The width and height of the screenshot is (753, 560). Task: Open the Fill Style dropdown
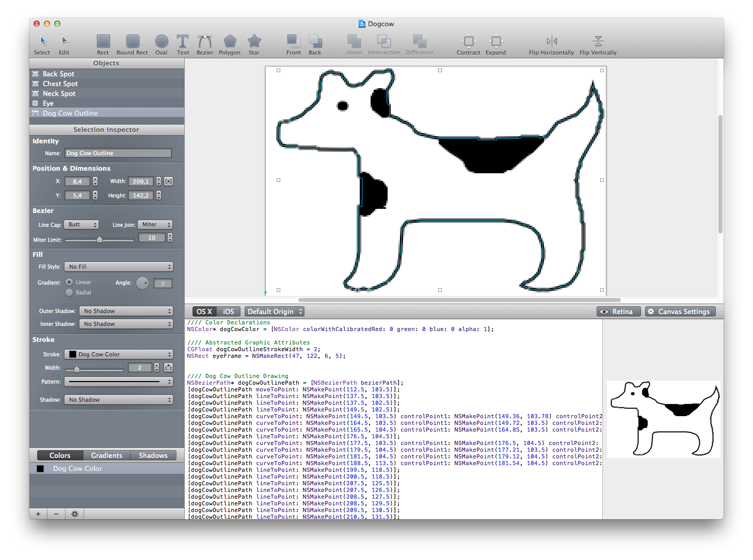pos(119,267)
